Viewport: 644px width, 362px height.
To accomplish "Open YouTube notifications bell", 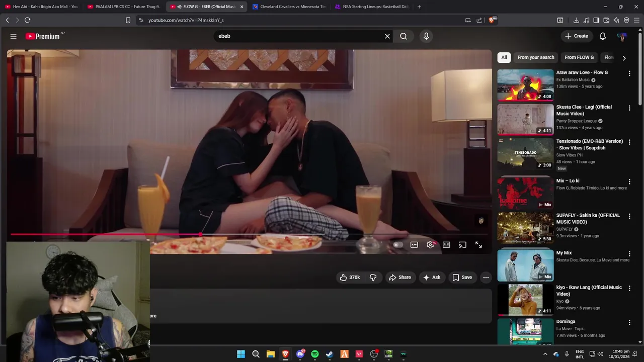I will [603, 36].
